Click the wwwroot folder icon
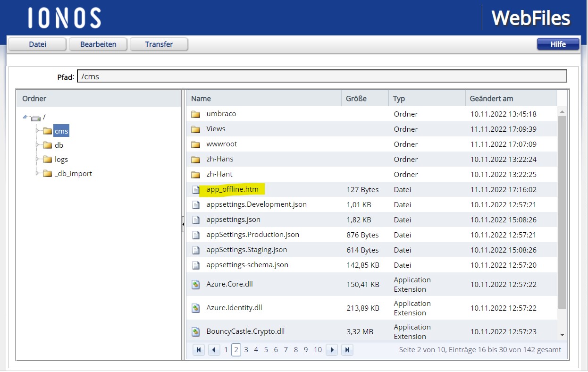Image resolution: width=588 pixels, height=372 pixels. point(195,144)
